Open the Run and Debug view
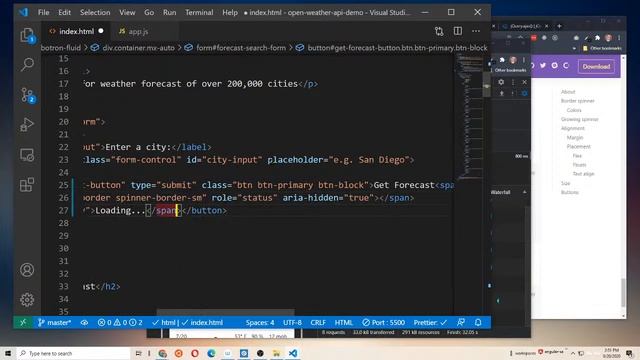The width and height of the screenshot is (640, 360). point(27,124)
